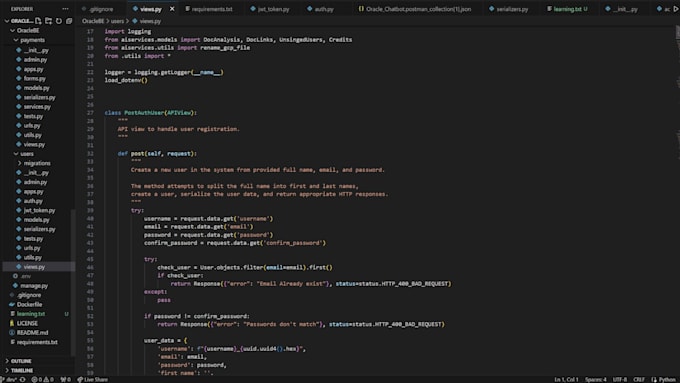
Task: Open Dockerfile in Explorer
Action: pyautogui.click(x=29, y=304)
